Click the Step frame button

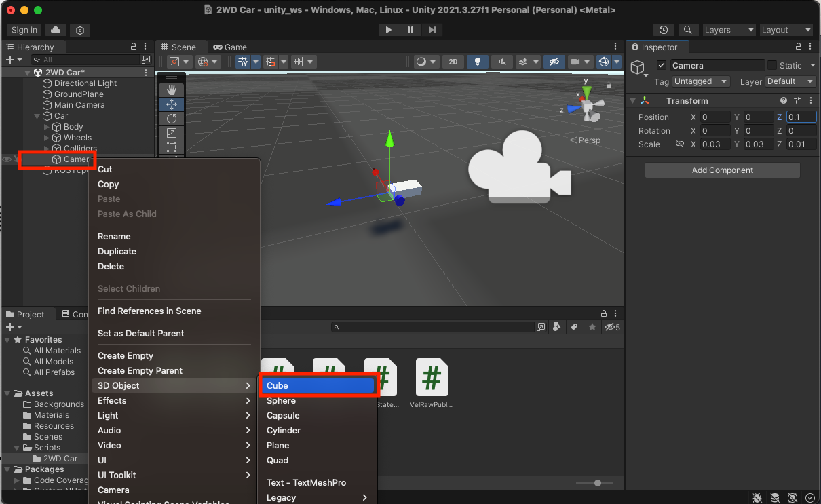(x=432, y=30)
